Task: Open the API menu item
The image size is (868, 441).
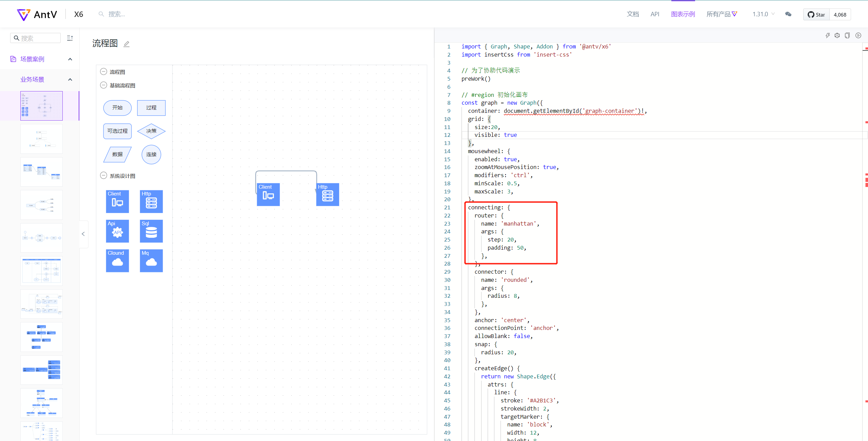Action: pos(655,14)
